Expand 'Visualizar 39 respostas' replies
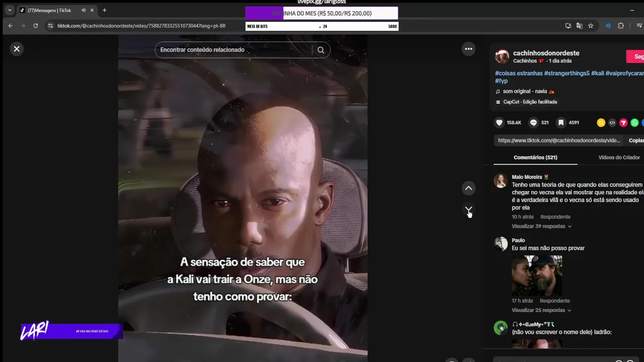 click(x=541, y=226)
